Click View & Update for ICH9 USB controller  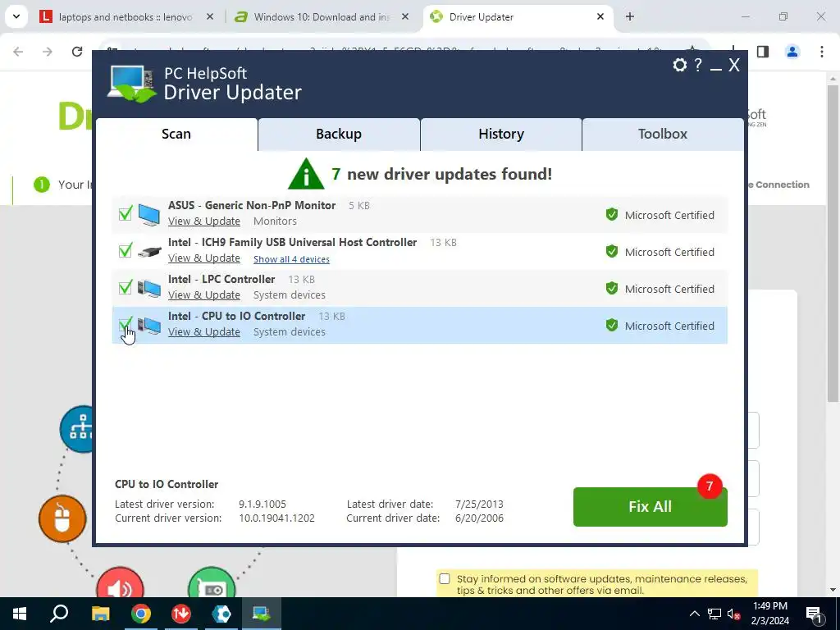point(204,258)
